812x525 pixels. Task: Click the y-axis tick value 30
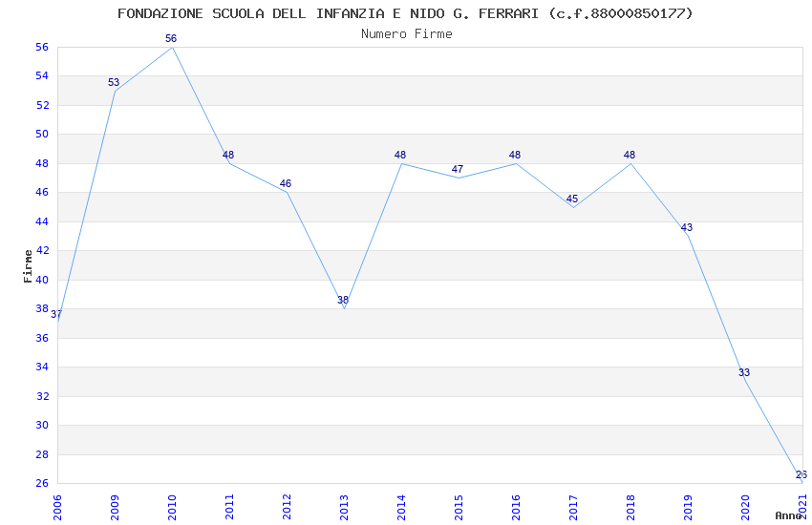tap(42, 425)
